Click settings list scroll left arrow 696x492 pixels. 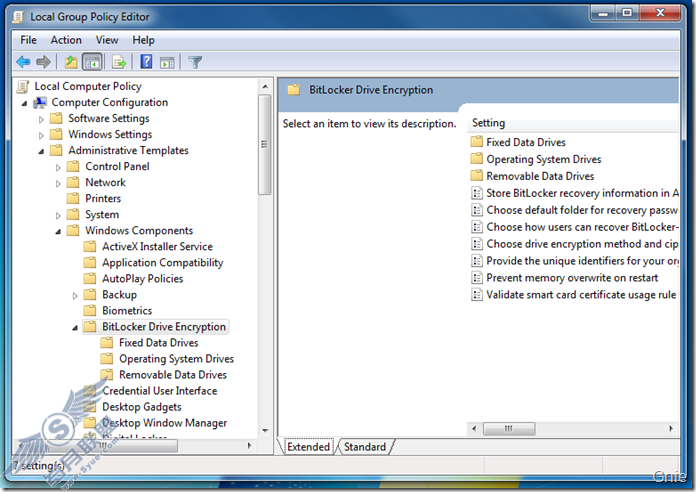click(x=474, y=429)
